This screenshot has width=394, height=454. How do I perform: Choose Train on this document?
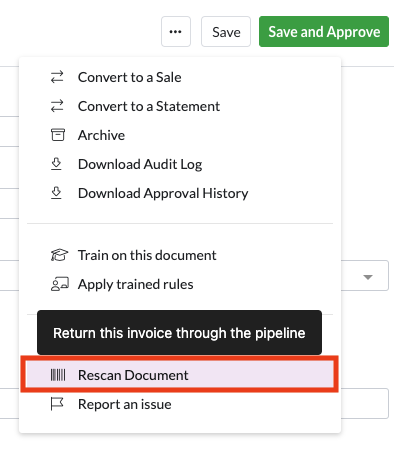click(x=180, y=255)
